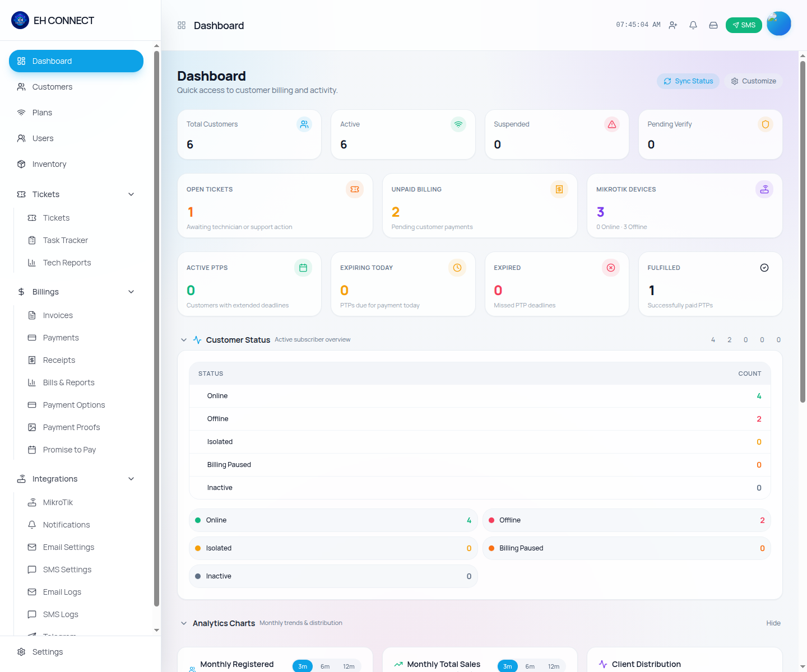Viewport: 807px width, 672px height.
Task: Click the Customize button
Action: (x=753, y=81)
